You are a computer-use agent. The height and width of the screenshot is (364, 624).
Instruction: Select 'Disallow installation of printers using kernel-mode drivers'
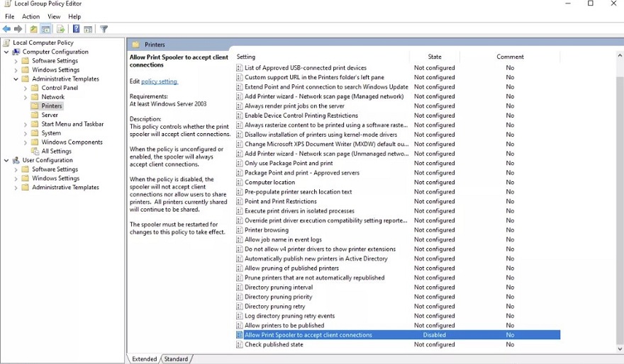[321, 135]
